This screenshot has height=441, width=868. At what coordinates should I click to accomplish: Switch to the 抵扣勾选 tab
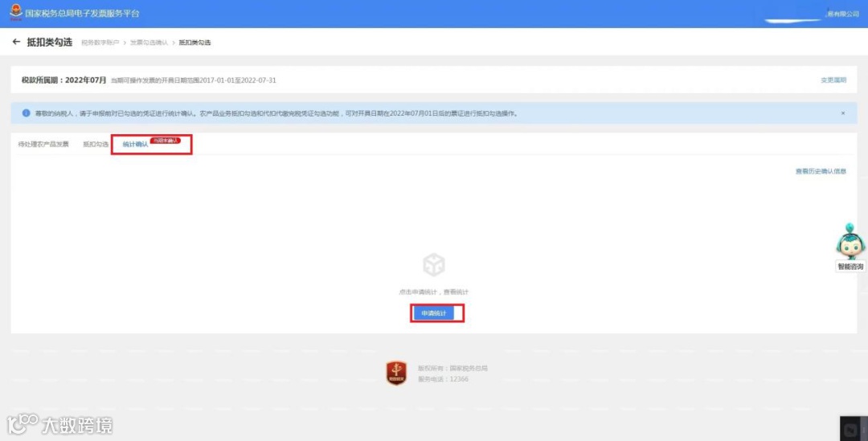pos(96,144)
